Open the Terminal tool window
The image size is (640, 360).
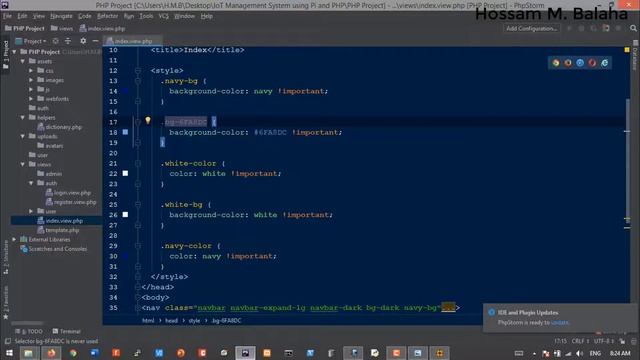point(67,331)
